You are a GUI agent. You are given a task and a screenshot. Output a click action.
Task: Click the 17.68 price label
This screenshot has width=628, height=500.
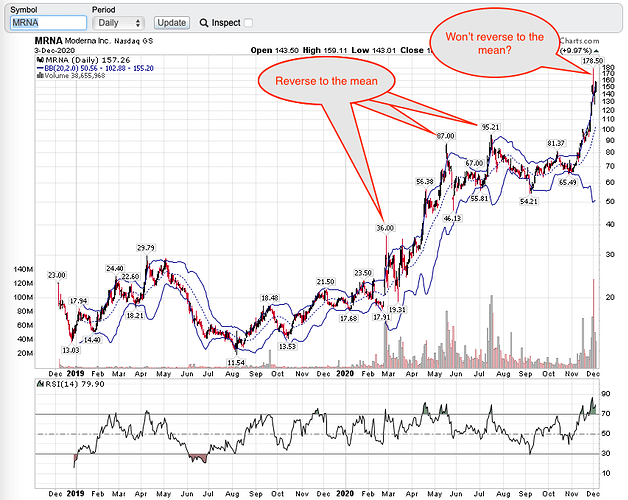[348, 319]
